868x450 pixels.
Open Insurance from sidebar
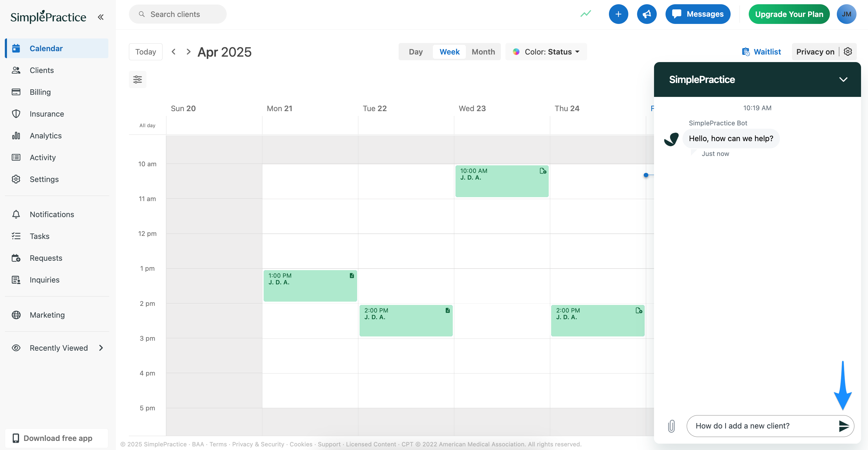click(57, 114)
